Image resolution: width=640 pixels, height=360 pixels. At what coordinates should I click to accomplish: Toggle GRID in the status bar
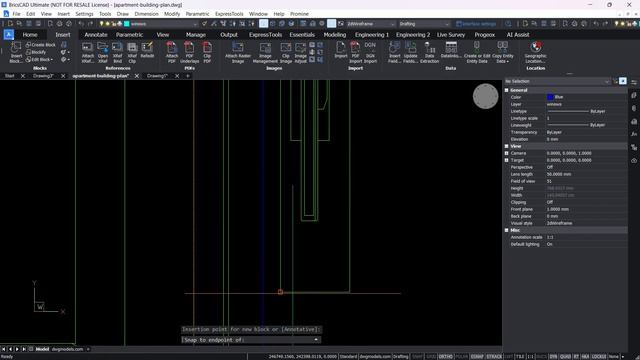click(431, 356)
